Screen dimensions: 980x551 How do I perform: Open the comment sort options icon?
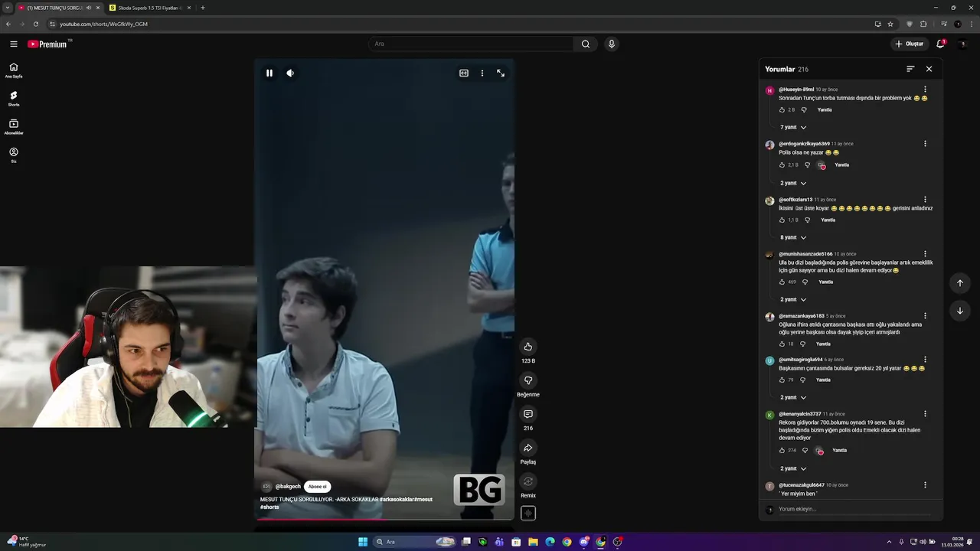(910, 69)
